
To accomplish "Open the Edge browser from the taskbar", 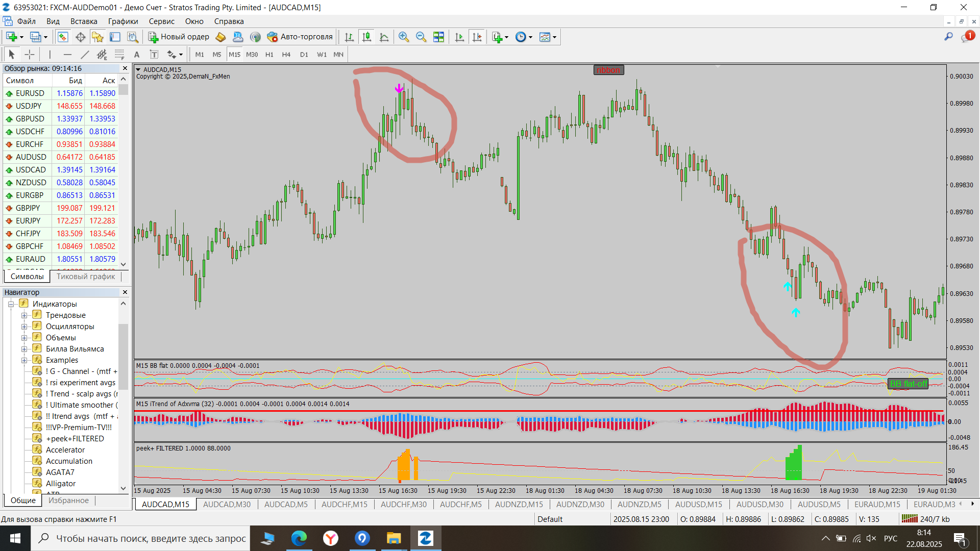I will tap(299, 538).
